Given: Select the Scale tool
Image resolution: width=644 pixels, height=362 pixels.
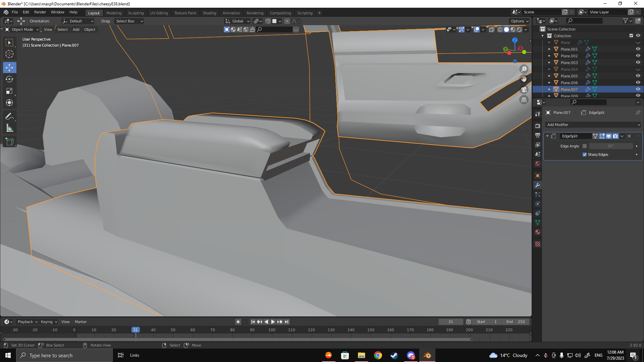Looking at the screenshot, I should 9,91.
